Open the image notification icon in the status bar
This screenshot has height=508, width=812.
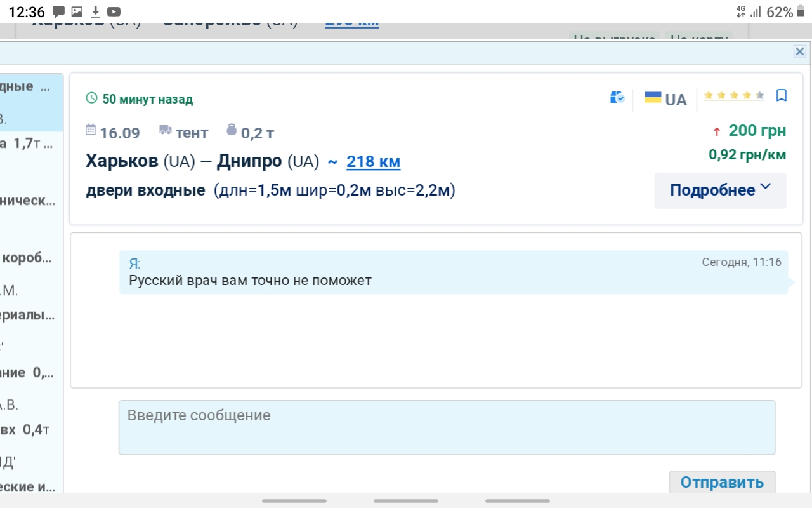point(77,11)
